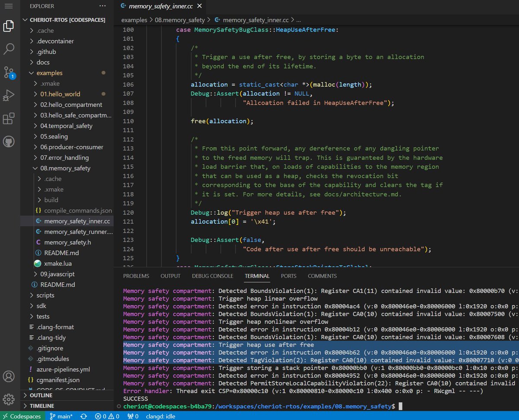Expand the .devcontainer folder
Screen dimensions: 519x420
[x=67, y=41]
